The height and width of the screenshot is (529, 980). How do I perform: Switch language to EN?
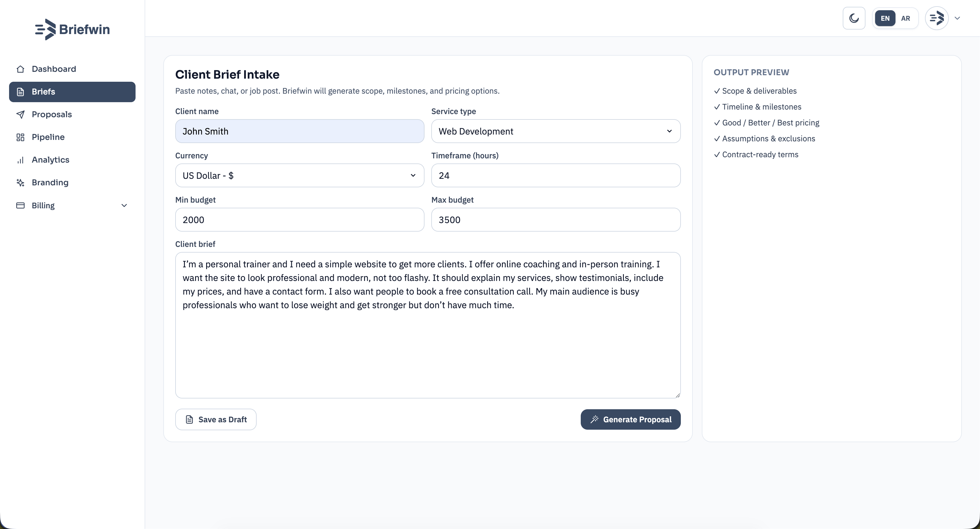885,18
